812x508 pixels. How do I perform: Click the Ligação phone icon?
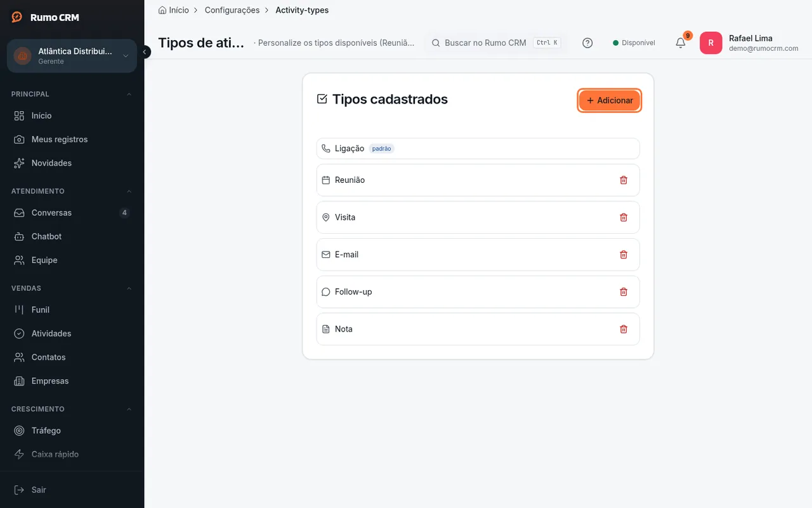click(x=326, y=149)
